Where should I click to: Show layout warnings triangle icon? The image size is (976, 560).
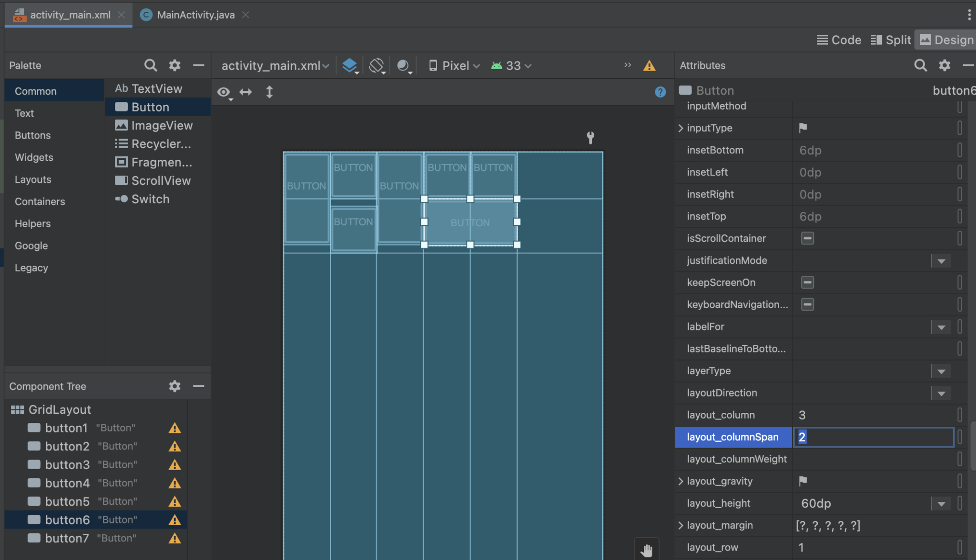(x=649, y=66)
